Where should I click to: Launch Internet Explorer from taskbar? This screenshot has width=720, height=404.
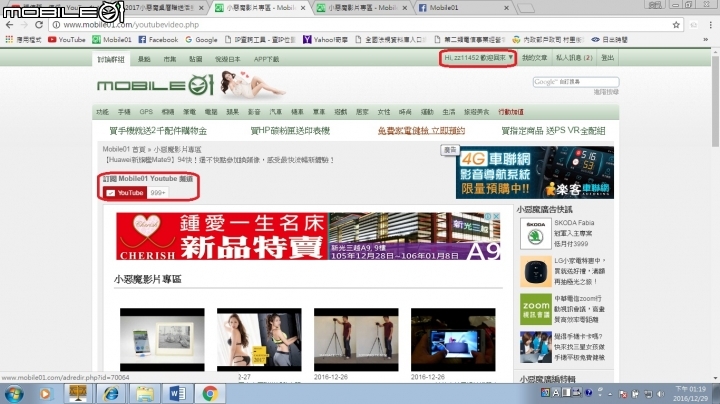(x=111, y=394)
